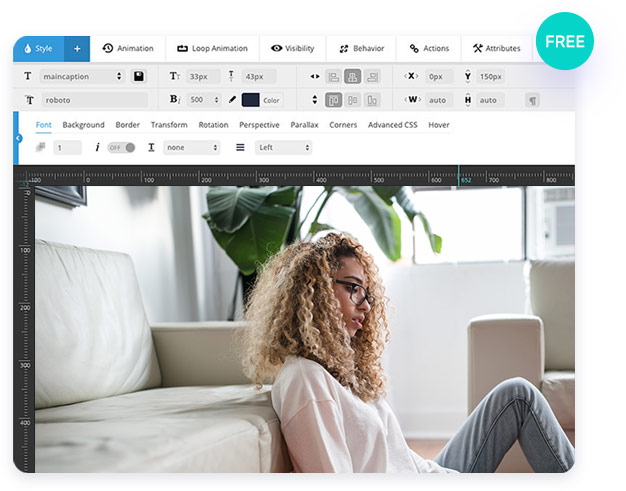Click the opacity value field showing 1
The width and height of the screenshot is (626, 491).
tap(67, 148)
